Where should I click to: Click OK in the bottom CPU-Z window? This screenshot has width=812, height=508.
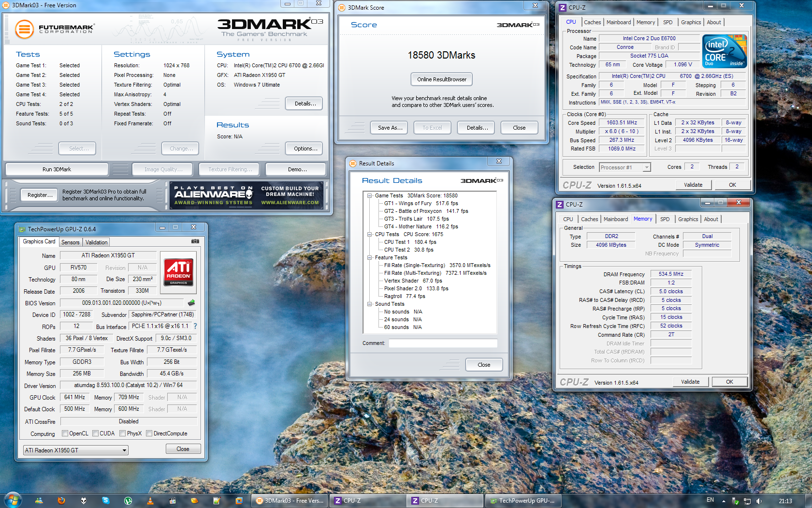(x=729, y=382)
